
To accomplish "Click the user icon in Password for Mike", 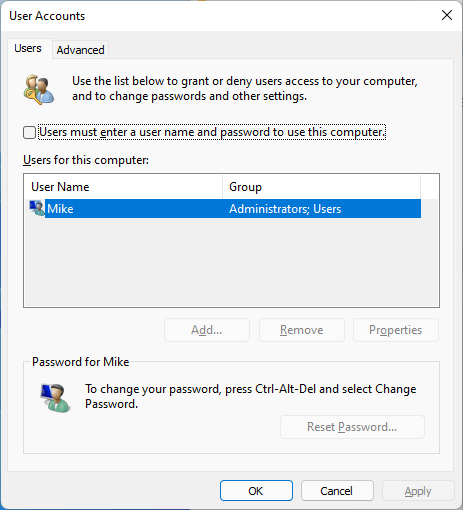I will pos(55,398).
